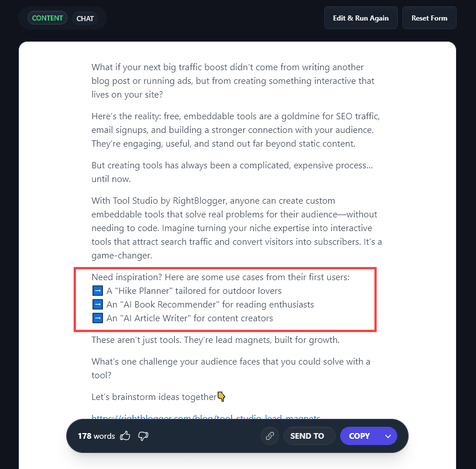
Task: Expand copy options via the down arrow
Action: pos(388,435)
